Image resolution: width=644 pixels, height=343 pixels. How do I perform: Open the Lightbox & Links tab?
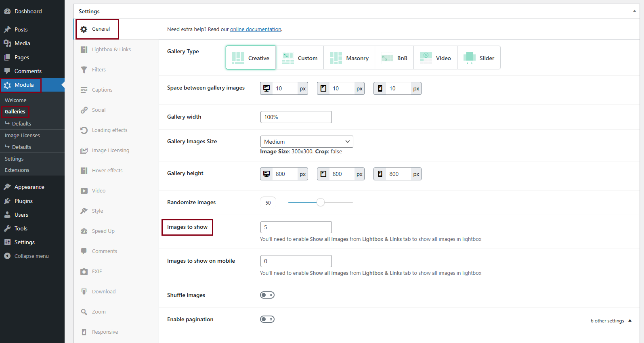coord(111,50)
